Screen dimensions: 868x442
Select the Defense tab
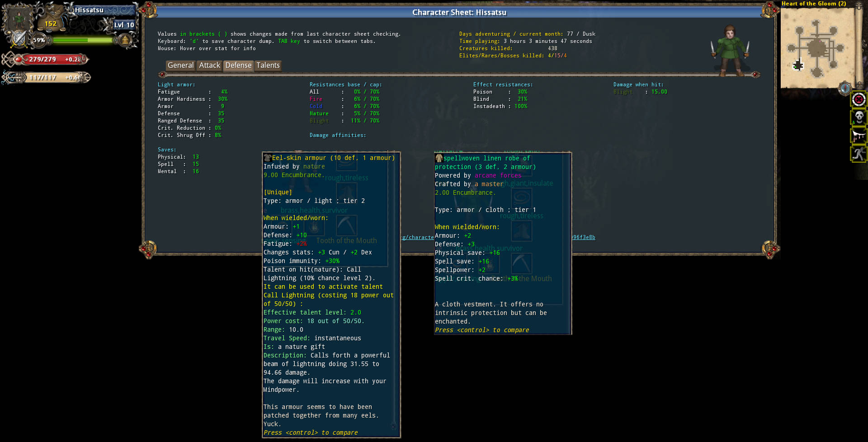click(x=238, y=66)
